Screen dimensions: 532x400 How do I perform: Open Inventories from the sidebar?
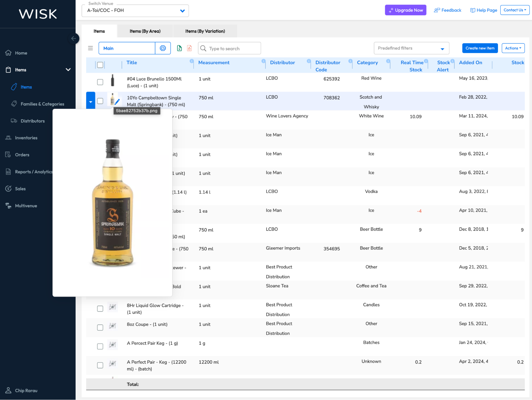(26, 138)
